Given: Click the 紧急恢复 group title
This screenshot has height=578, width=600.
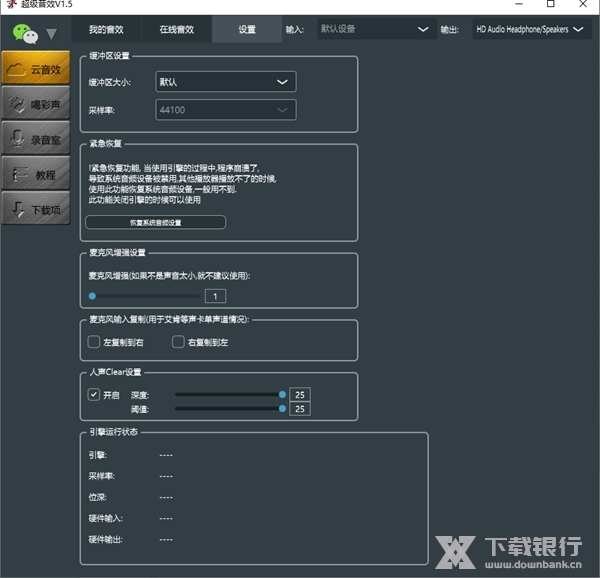Looking at the screenshot, I should (106, 143).
